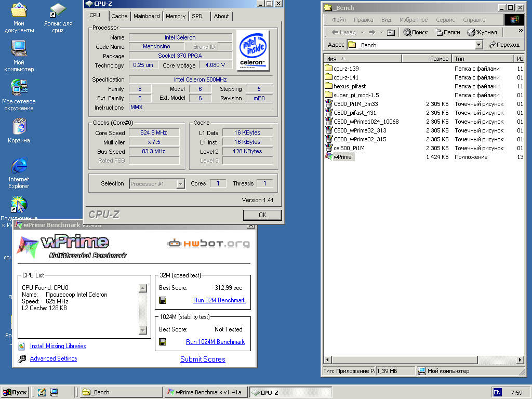The image size is (532, 399).
Task: Click the Install Missing Libraries icon
Action: (22, 346)
